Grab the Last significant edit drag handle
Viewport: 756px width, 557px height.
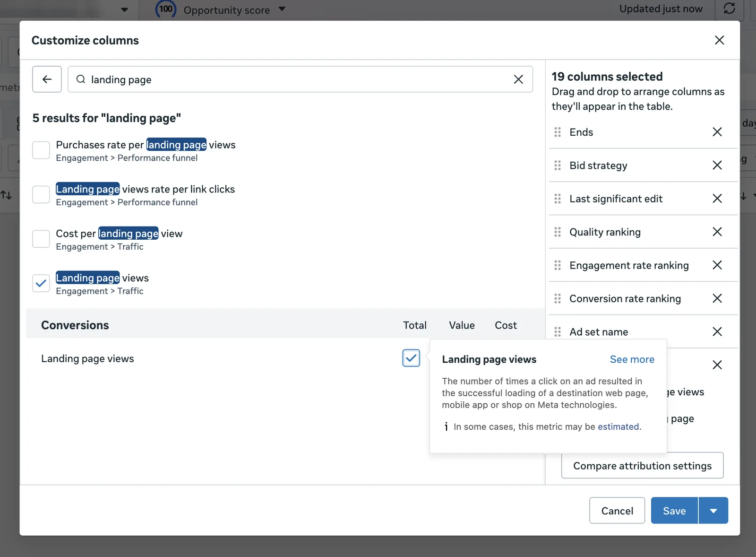558,199
